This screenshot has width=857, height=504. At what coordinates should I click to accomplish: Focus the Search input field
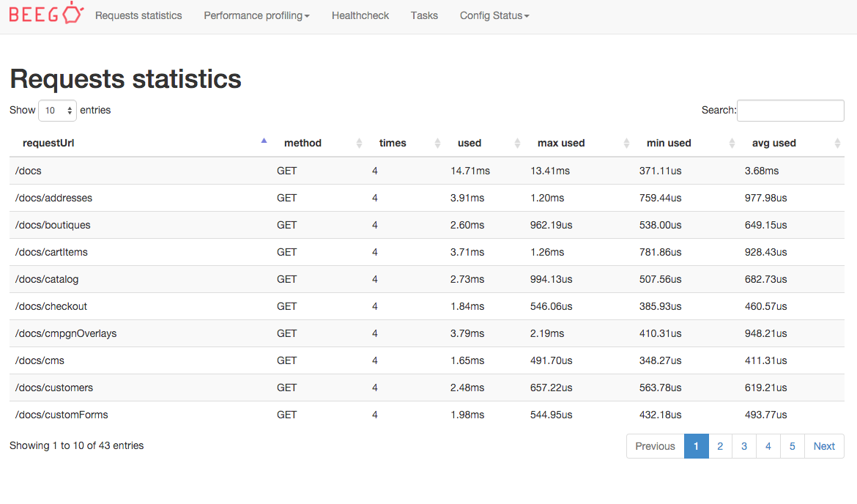pos(790,111)
